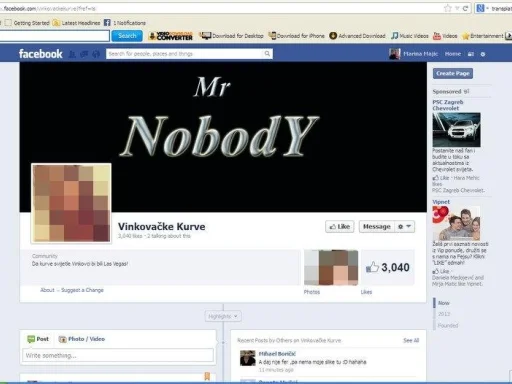Image resolution: width=512 pixels, height=384 pixels.
Task: Open the pixelated page profile picture
Action: [x=71, y=203]
